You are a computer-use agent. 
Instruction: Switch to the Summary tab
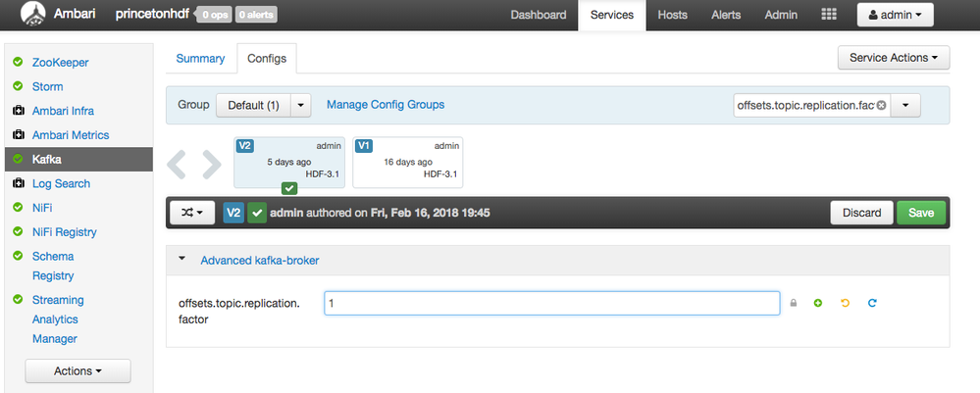200,59
